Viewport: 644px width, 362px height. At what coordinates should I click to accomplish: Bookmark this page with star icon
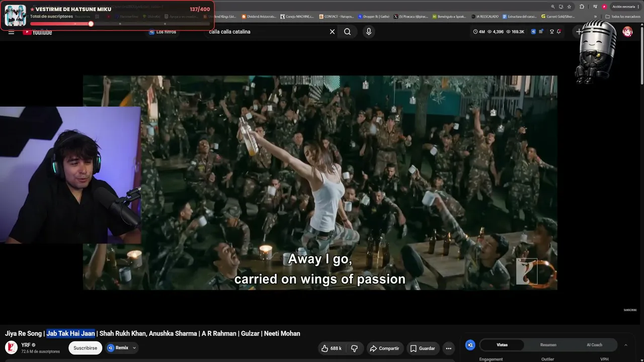point(569,7)
